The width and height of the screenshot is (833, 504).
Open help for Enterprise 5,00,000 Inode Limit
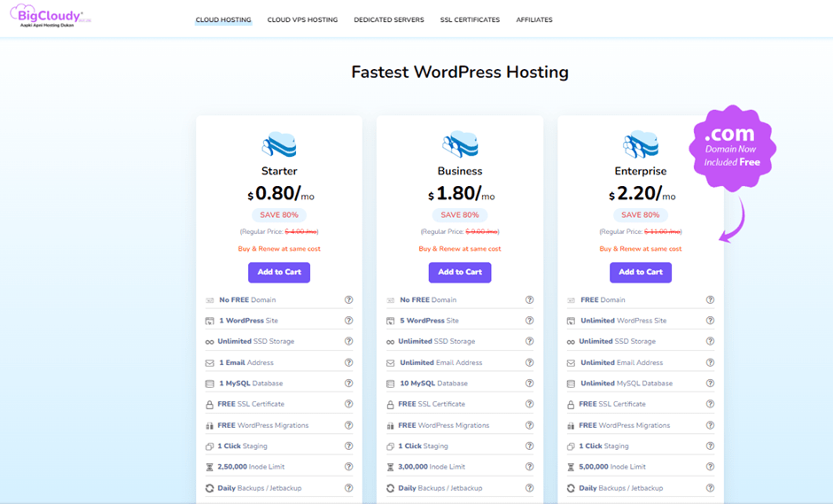710,466
